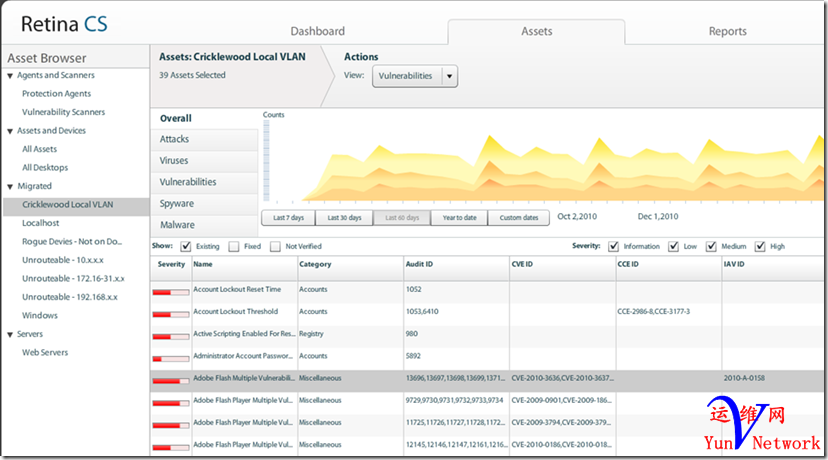Viewport: 828px width, 460px height.
Task: Collapse the Agents and Scanners group
Action: (x=10, y=76)
